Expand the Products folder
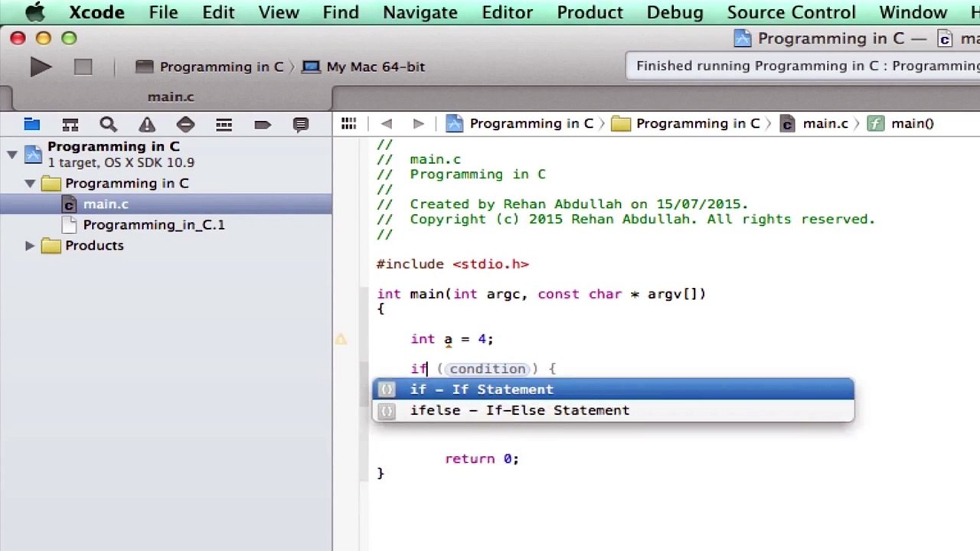Viewport: 980px width, 551px height. click(x=29, y=246)
